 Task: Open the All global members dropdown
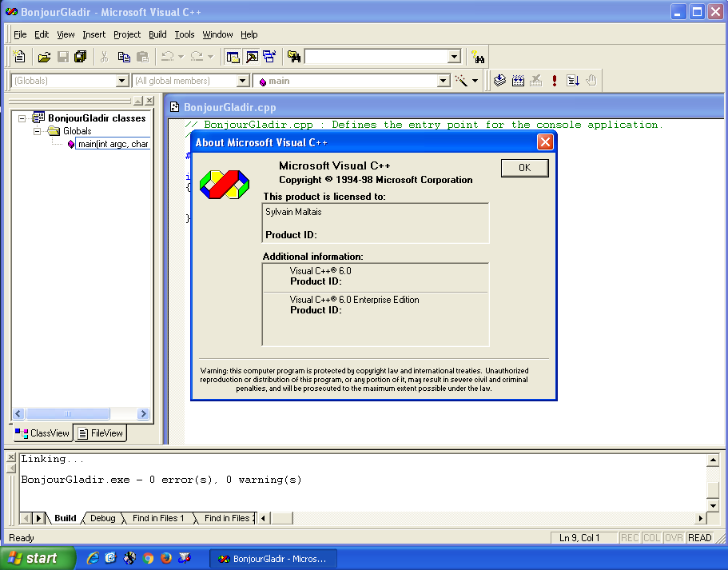point(242,81)
